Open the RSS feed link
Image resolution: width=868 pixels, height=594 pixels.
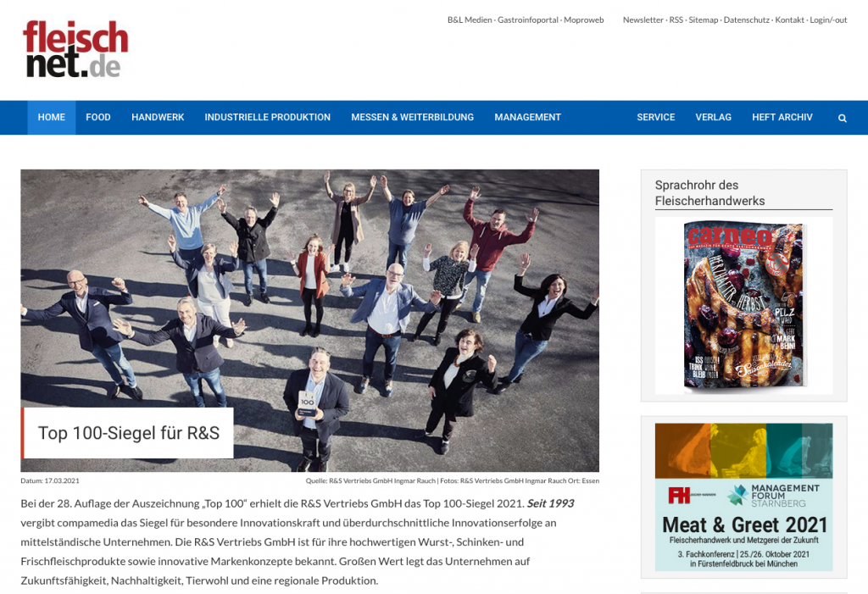point(676,20)
